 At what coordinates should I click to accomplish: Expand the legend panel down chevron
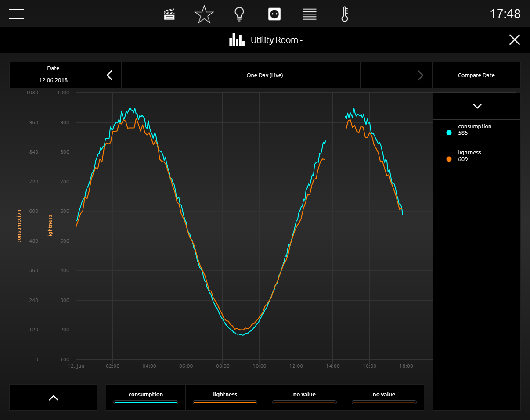tap(477, 106)
